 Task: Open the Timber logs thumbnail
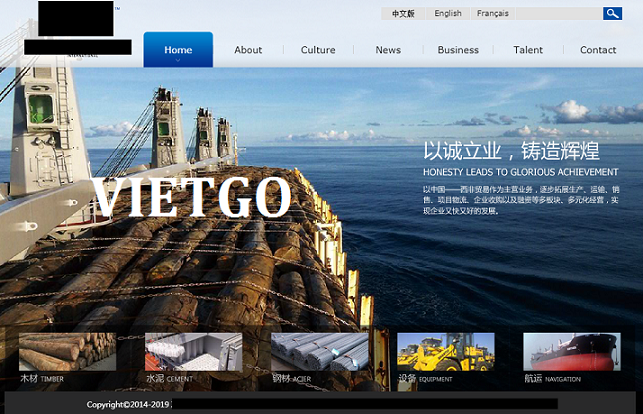coord(68,352)
